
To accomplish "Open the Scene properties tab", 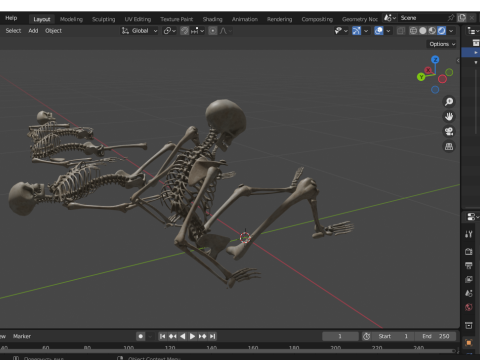I will pyautogui.click(x=469, y=293).
